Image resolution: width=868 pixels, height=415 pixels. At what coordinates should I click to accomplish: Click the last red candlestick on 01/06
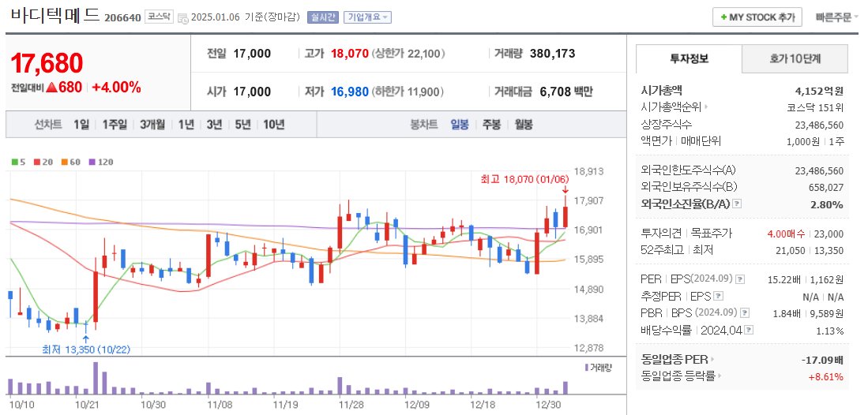[x=566, y=212]
